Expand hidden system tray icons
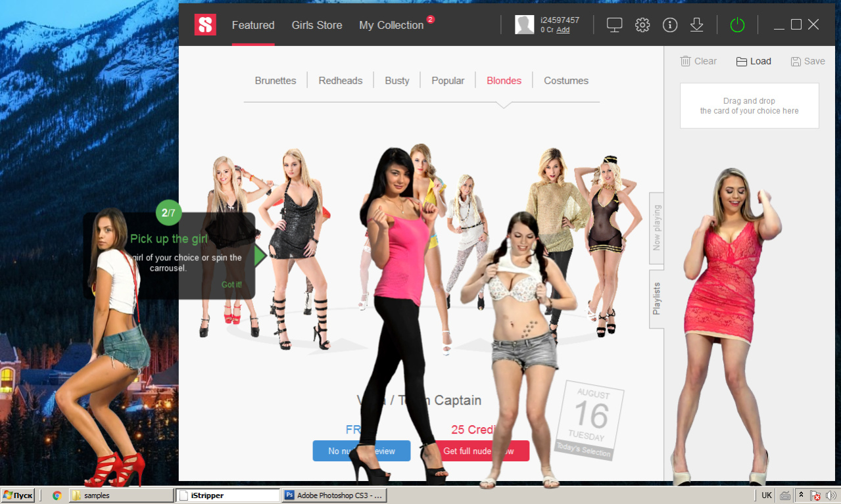This screenshot has width=841, height=504. pos(801,495)
